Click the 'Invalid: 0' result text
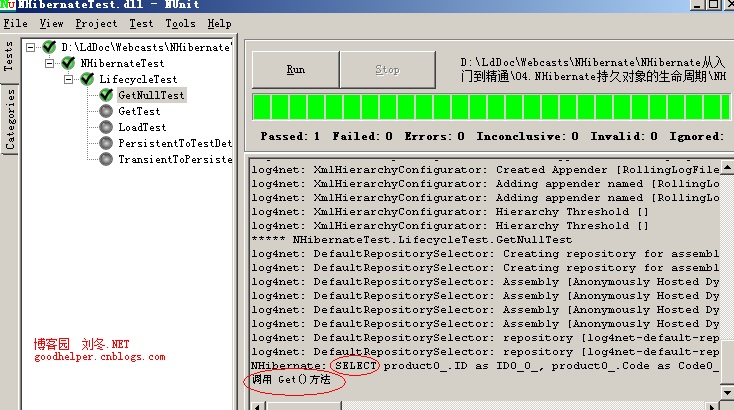Image resolution: width=734 pixels, height=410 pixels. tap(624, 136)
